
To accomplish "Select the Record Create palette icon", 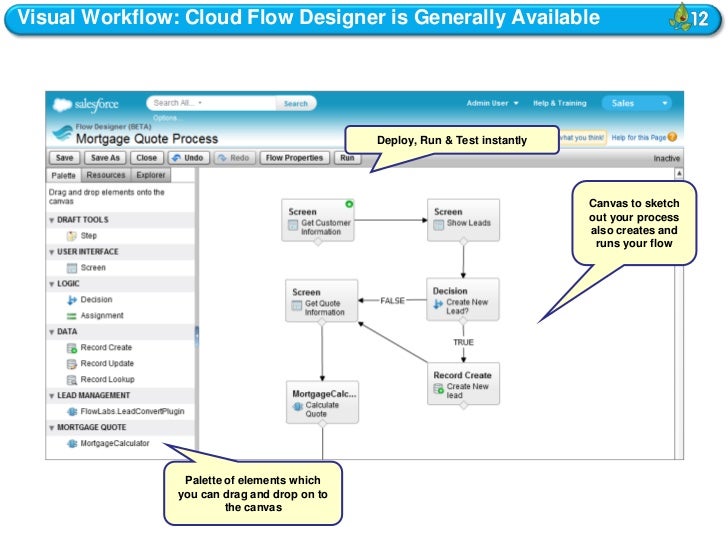I will point(72,348).
